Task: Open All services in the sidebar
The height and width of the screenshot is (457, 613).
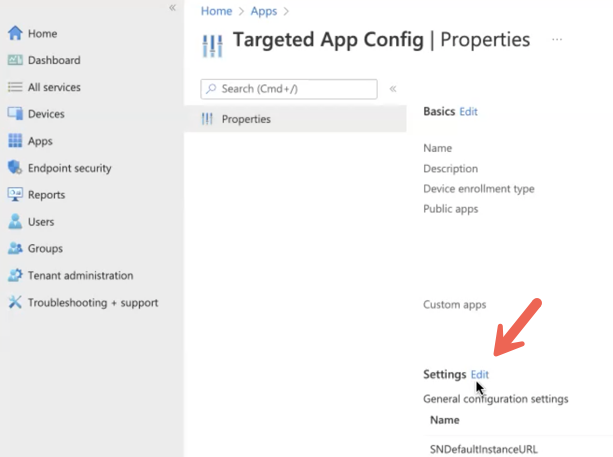Action: pos(54,87)
